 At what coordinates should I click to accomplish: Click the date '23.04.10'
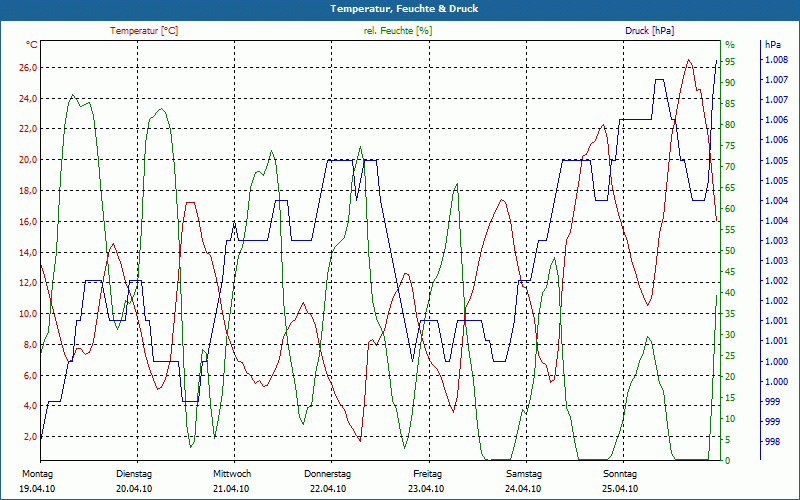[426, 489]
